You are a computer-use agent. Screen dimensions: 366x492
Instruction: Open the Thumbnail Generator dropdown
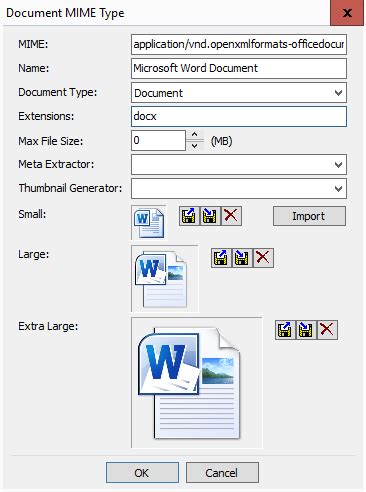(338, 189)
